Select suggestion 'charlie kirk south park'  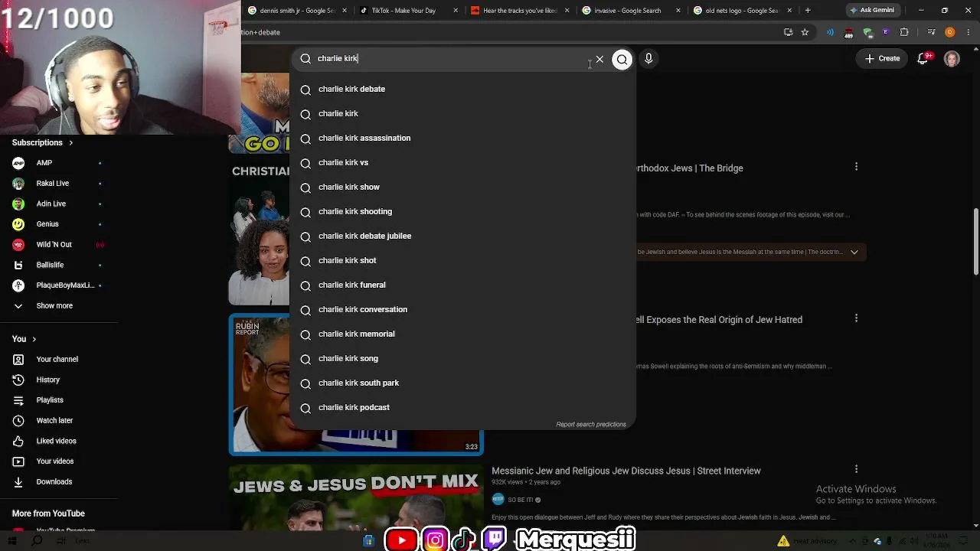pos(462,383)
